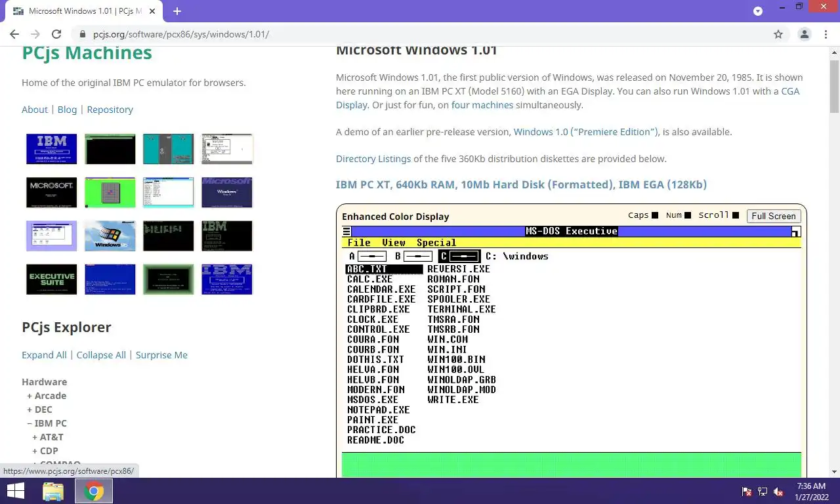Image resolution: width=840 pixels, height=504 pixels.
Task: Click Surprise Me link
Action: (161, 355)
